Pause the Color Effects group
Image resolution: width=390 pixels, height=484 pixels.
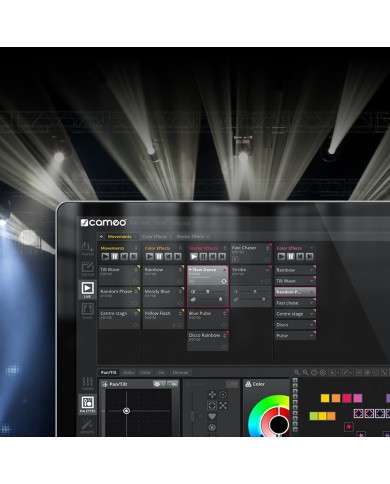[159, 256]
